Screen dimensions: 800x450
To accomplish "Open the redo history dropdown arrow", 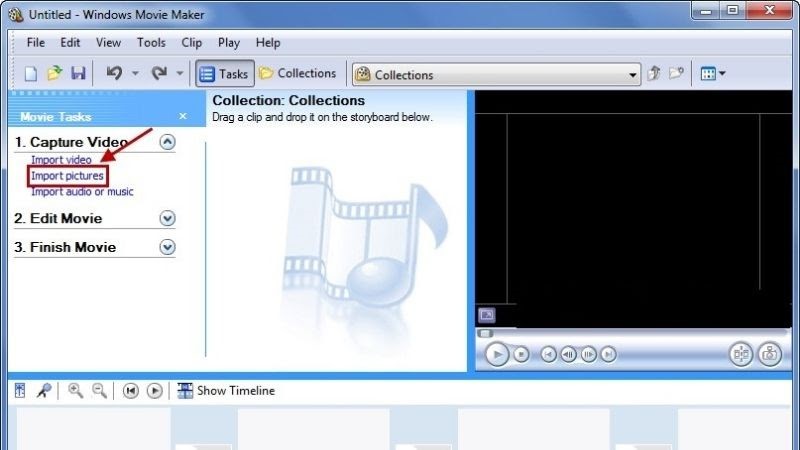I will click(180, 73).
